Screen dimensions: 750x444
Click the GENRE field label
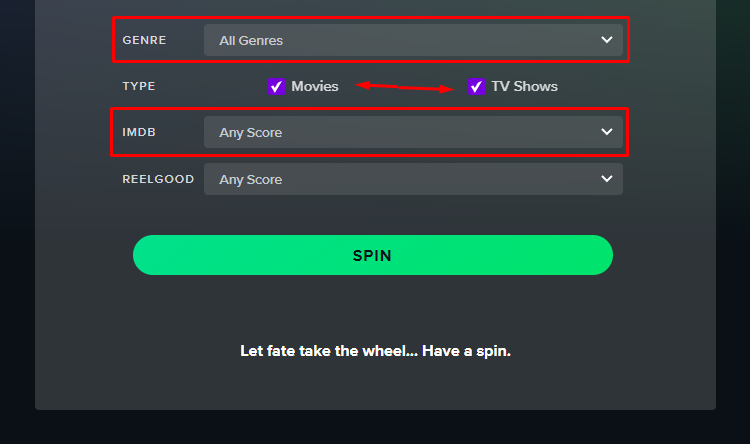point(144,40)
